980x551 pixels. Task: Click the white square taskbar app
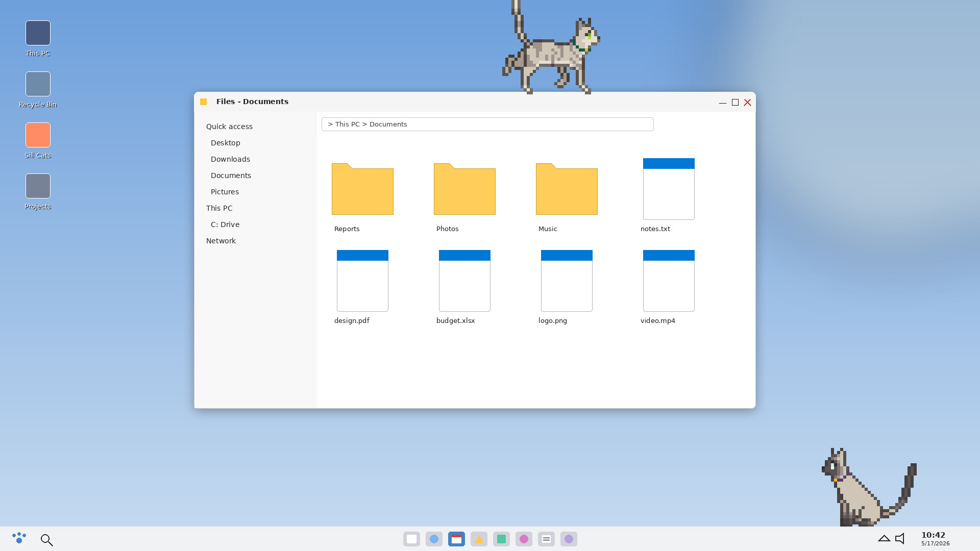point(411,539)
